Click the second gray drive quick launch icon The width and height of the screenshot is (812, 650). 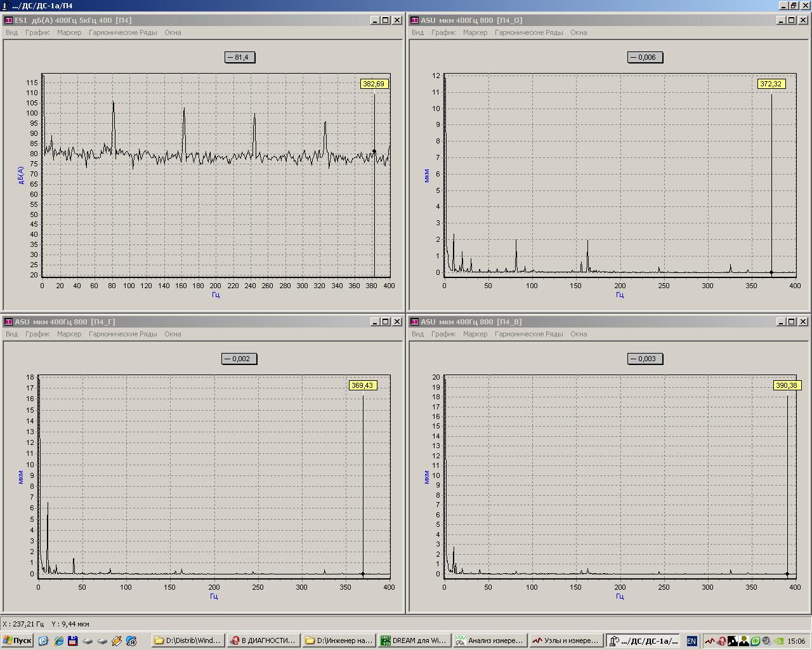[102, 641]
